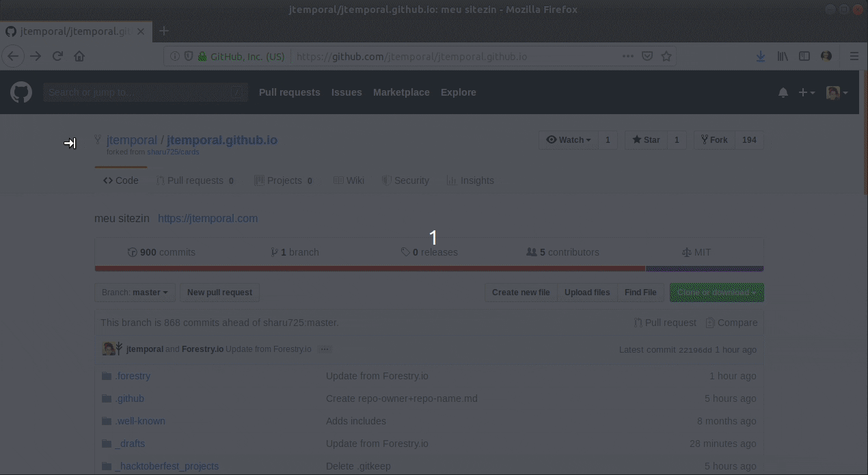Open Marketplace in top navigation
Viewport: 868px width, 475px height.
click(x=401, y=92)
